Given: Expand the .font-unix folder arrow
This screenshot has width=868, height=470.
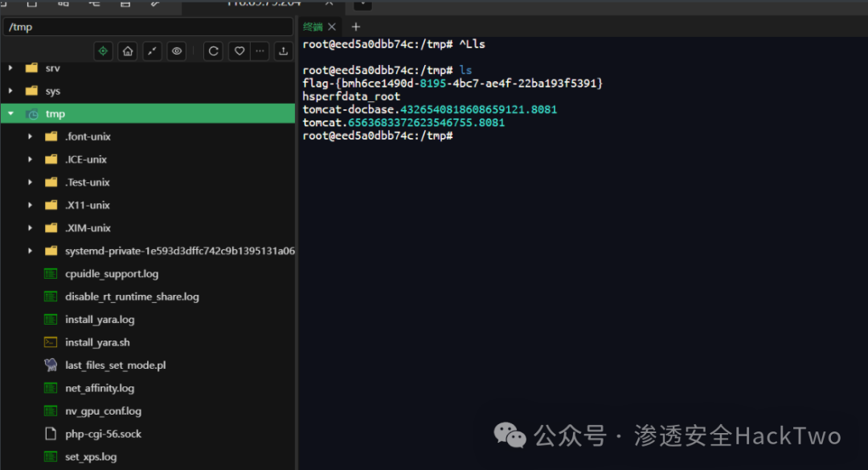Looking at the screenshot, I should coord(30,137).
